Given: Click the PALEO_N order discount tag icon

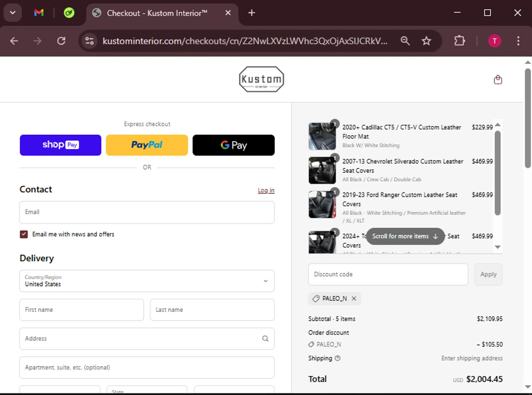Looking at the screenshot, I should point(311,344).
